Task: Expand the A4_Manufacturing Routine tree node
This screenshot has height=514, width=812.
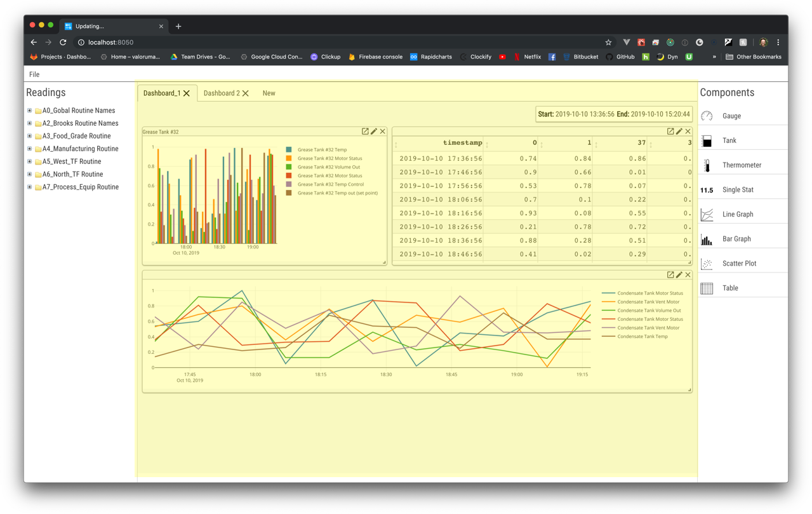Action: (29, 149)
